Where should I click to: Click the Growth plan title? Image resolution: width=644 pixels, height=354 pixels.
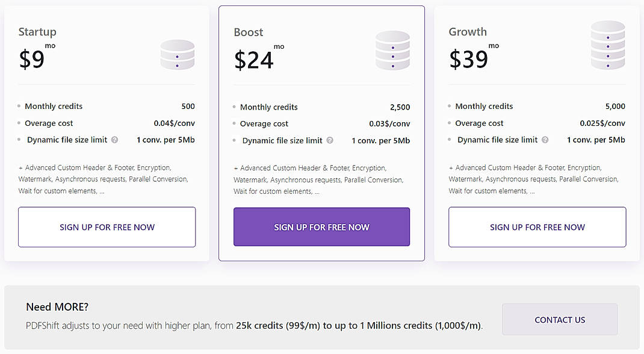[x=468, y=32]
